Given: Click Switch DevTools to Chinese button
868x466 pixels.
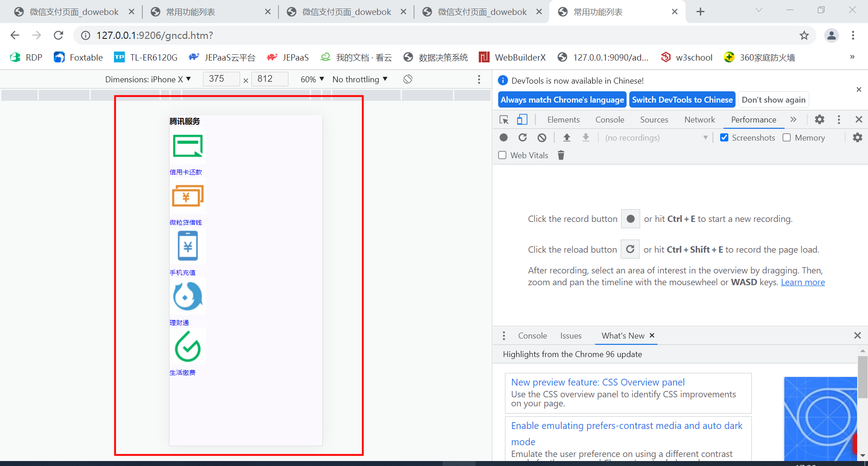Looking at the screenshot, I should [682, 99].
